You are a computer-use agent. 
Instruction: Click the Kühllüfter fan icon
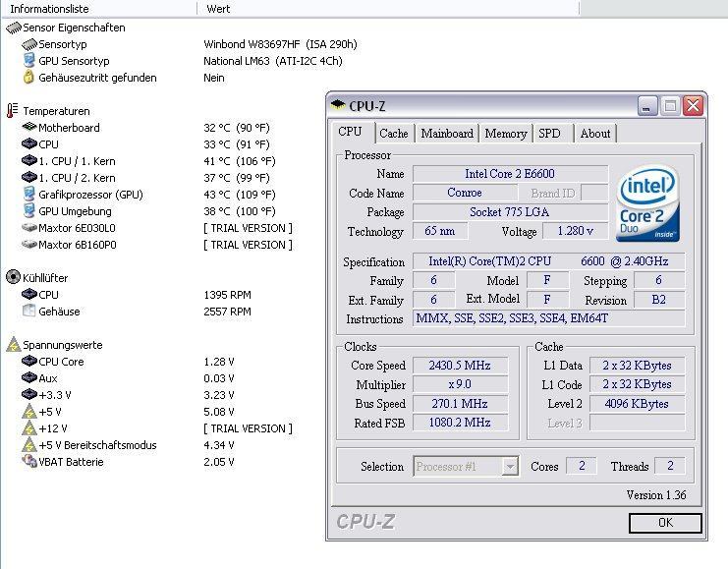pos(13,277)
